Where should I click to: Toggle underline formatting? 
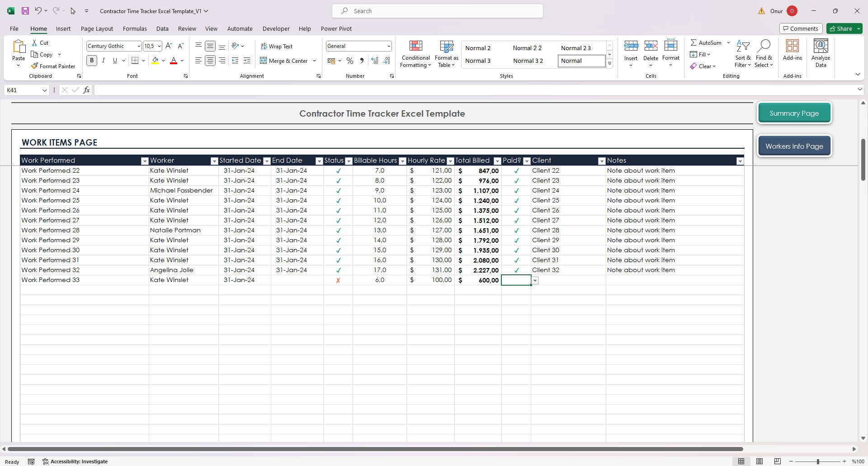(x=114, y=60)
